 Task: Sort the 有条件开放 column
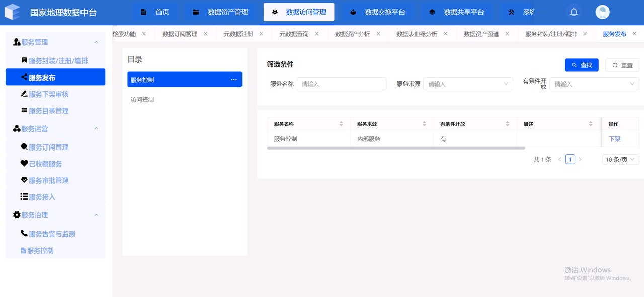tap(508, 124)
